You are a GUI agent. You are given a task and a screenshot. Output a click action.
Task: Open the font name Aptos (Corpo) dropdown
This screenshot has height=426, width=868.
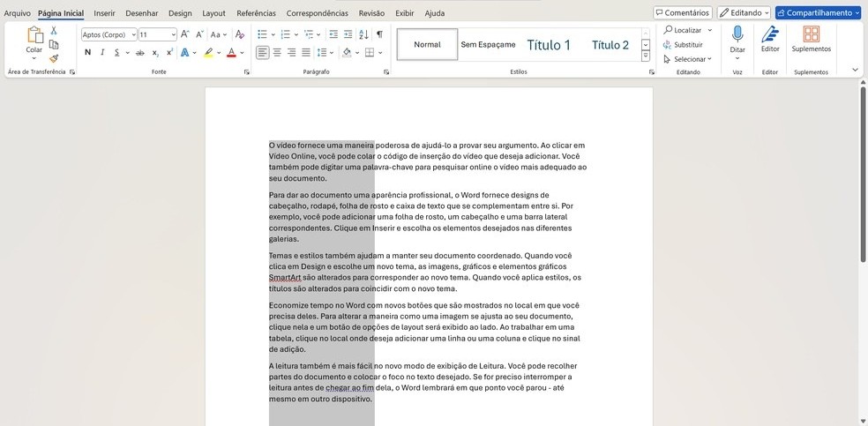[x=133, y=34]
